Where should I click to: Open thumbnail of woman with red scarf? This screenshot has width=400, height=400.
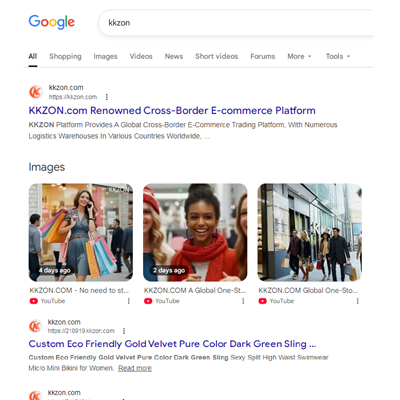point(195,232)
